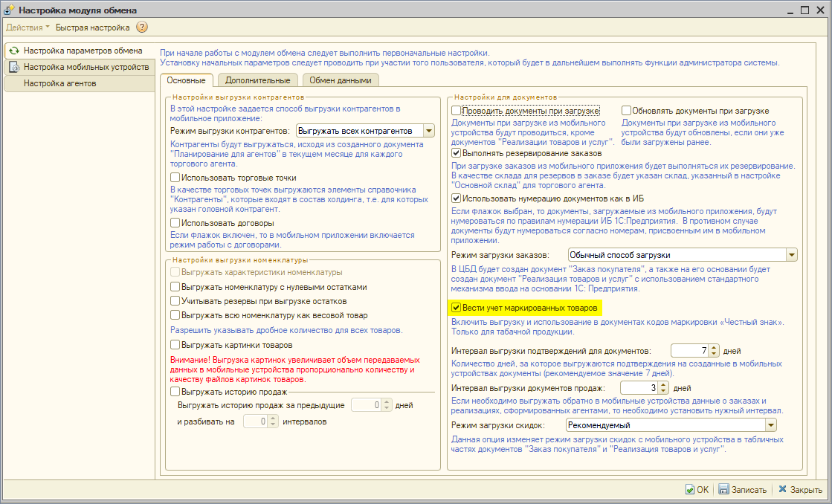This screenshot has width=832, height=504.
Task: Expand the Режим загрузки скидок dropdown arrow
Action: pyautogui.click(x=770, y=425)
